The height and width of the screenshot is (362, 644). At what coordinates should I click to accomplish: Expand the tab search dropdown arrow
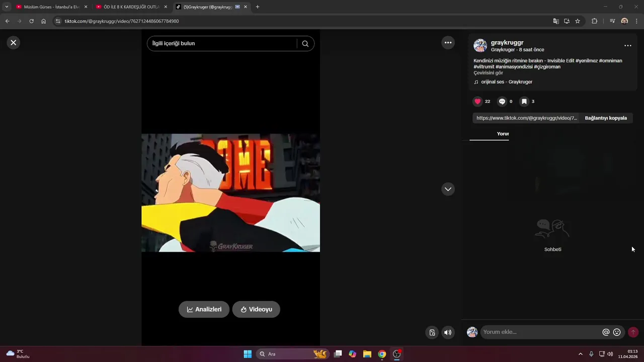pyautogui.click(x=7, y=7)
